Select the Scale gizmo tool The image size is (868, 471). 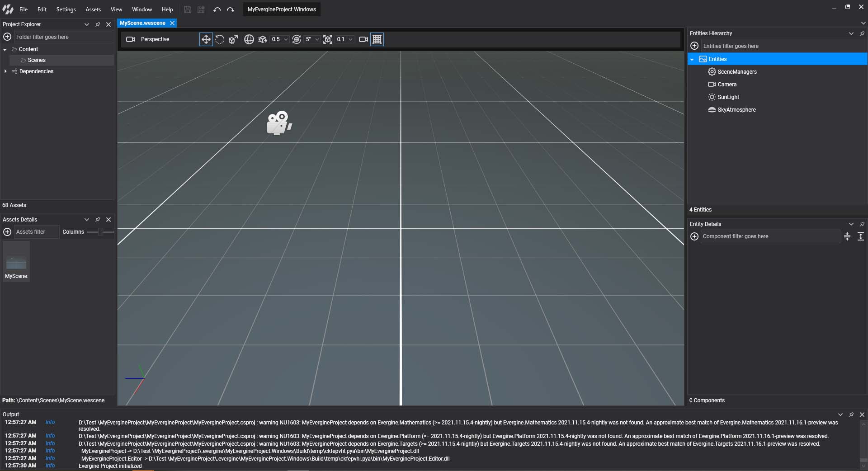coord(233,39)
